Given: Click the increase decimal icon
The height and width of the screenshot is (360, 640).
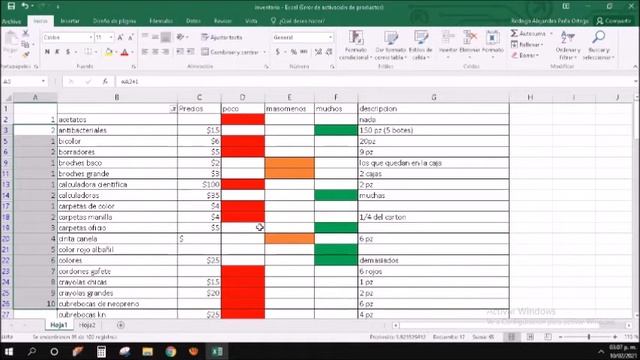Looking at the screenshot, I should [x=318, y=52].
